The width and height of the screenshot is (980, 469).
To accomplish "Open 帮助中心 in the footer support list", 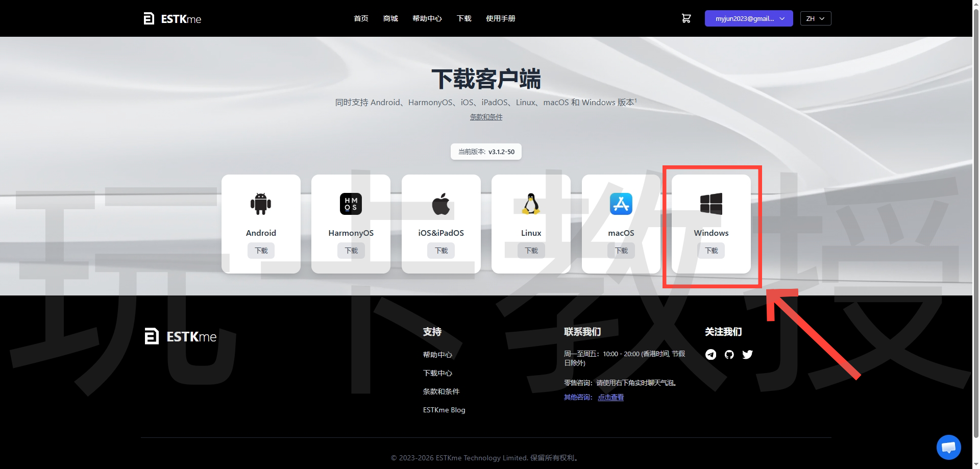I will click(437, 355).
